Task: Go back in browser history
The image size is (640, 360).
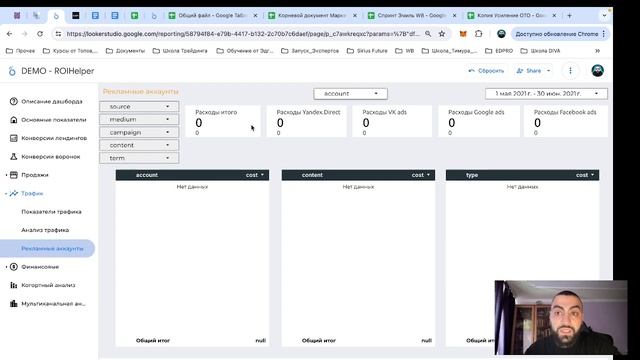Action: [x=10, y=34]
